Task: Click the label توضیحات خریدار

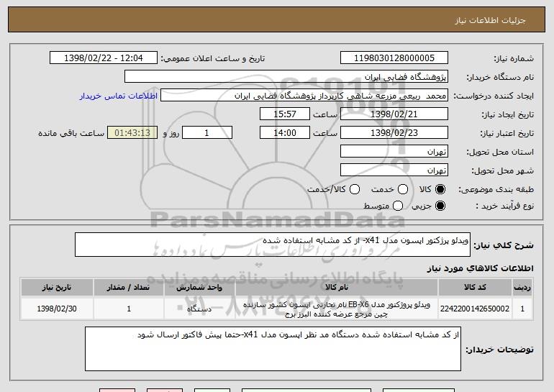Action: pyautogui.click(x=499, y=350)
